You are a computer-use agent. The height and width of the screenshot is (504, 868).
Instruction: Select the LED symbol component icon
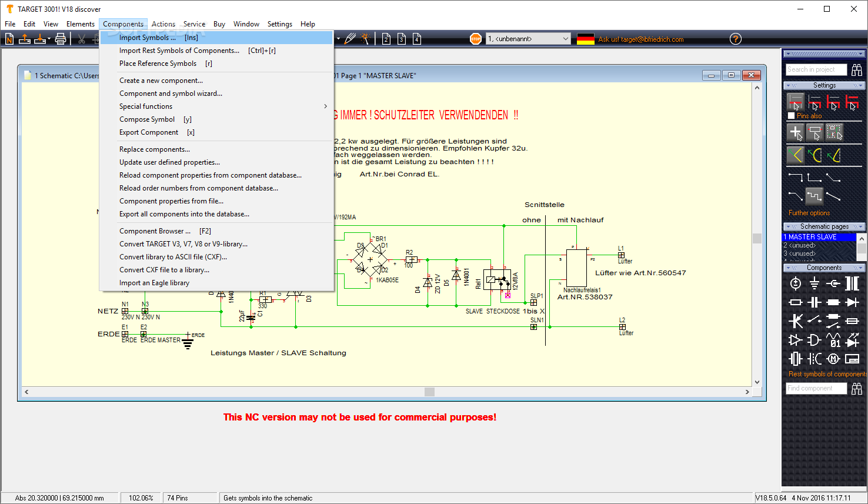tap(852, 340)
